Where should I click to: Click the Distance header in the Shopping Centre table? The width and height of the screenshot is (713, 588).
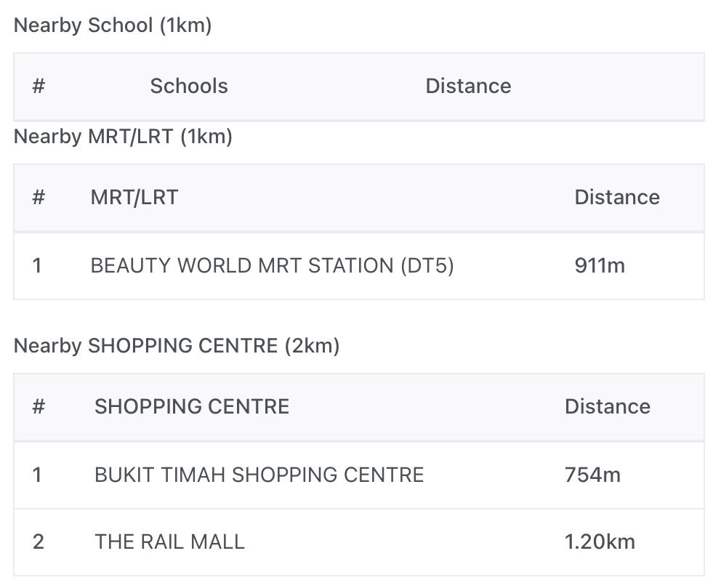coord(608,406)
